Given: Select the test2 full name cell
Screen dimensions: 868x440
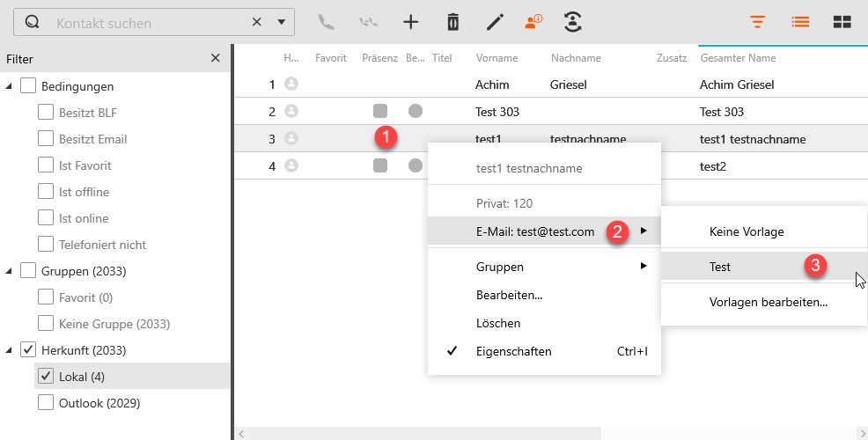Looking at the screenshot, I should (x=713, y=166).
